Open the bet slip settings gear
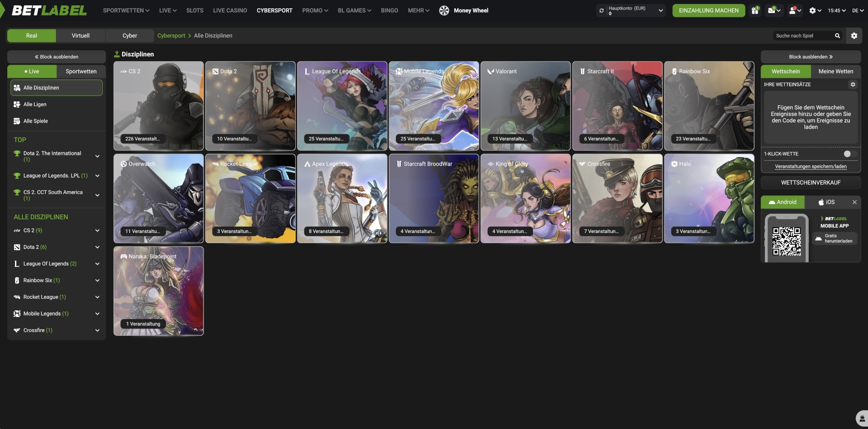 853,84
